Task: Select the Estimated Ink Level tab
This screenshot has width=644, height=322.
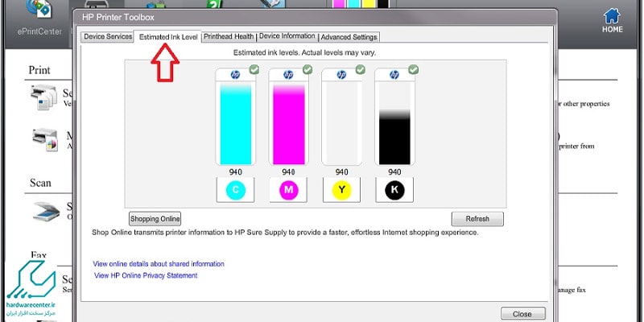Action: point(168,37)
